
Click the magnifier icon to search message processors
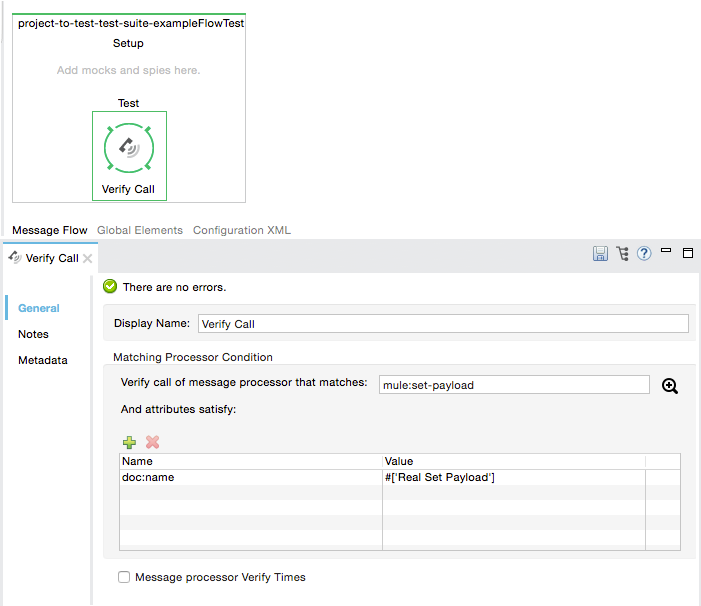pos(670,386)
